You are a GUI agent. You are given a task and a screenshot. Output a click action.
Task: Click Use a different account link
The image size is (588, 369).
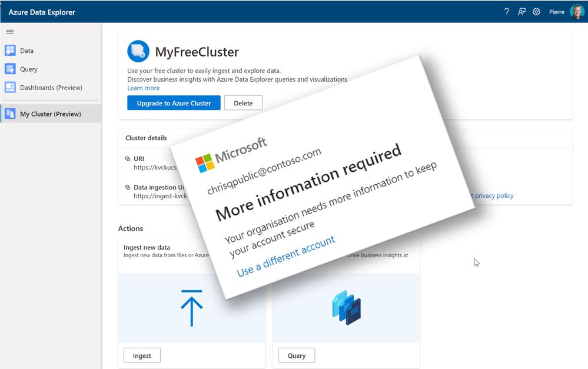pos(285,256)
